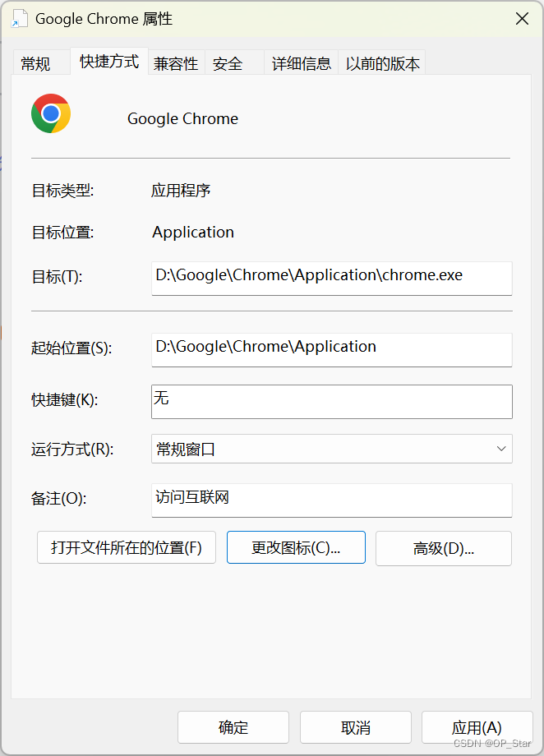Select the 快捷方式 tab

pos(109,62)
